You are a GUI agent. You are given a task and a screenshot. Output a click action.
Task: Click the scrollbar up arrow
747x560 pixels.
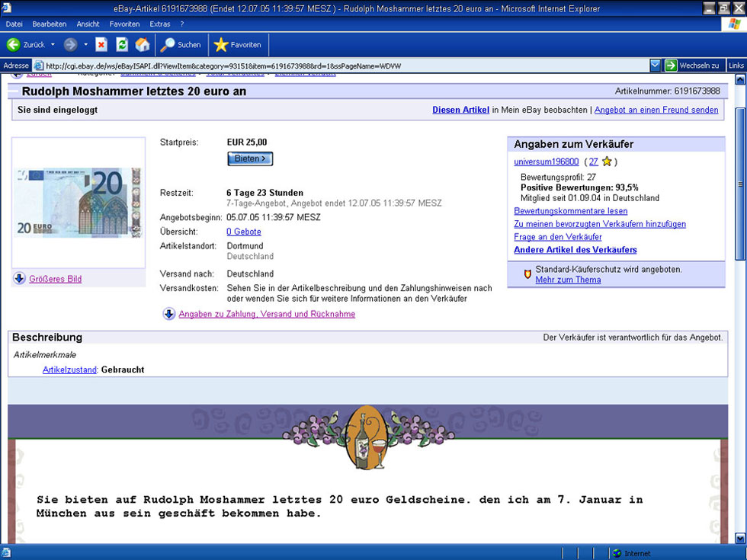740,79
